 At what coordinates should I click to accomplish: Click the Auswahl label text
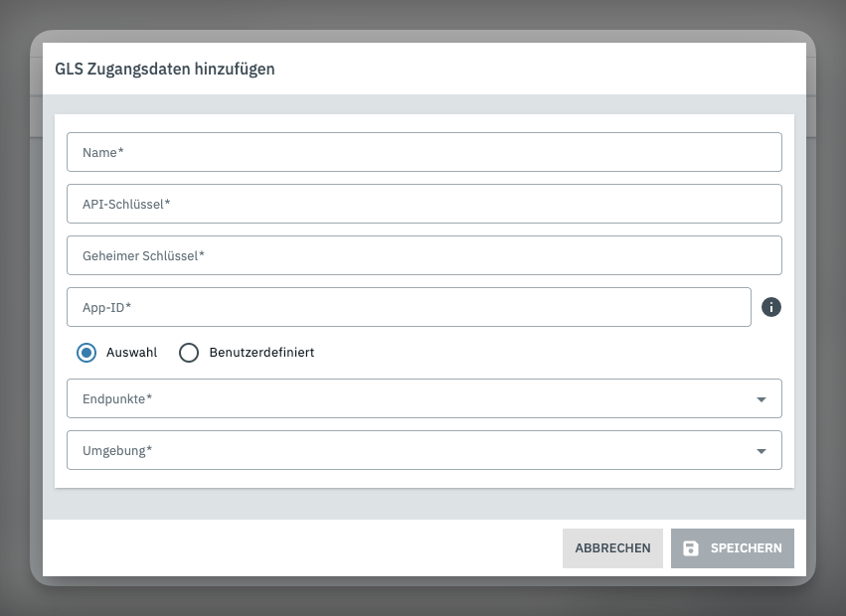(131, 353)
